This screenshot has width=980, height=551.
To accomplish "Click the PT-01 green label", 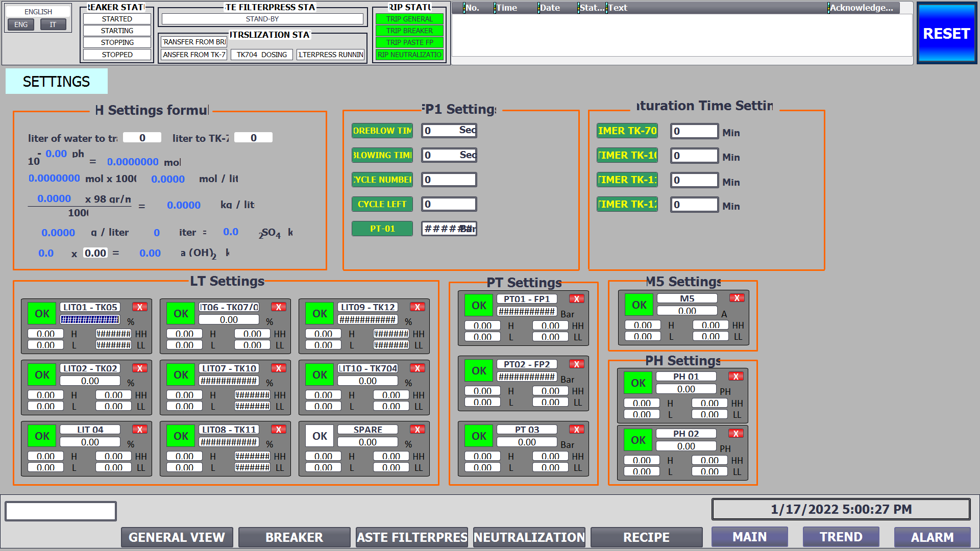I will click(382, 229).
